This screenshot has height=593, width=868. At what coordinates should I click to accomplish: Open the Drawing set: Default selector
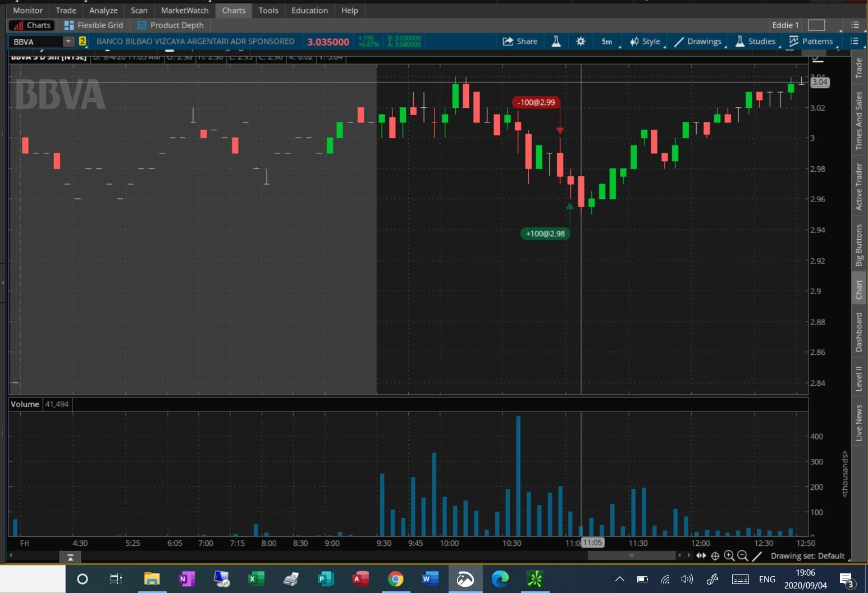tap(807, 556)
